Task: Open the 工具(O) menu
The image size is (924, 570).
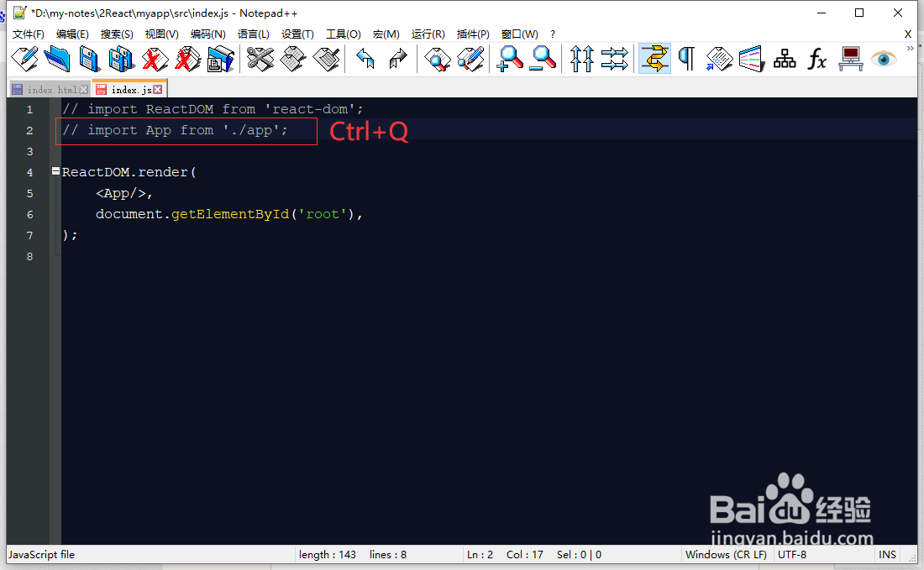Action: [x=344, y=34]
